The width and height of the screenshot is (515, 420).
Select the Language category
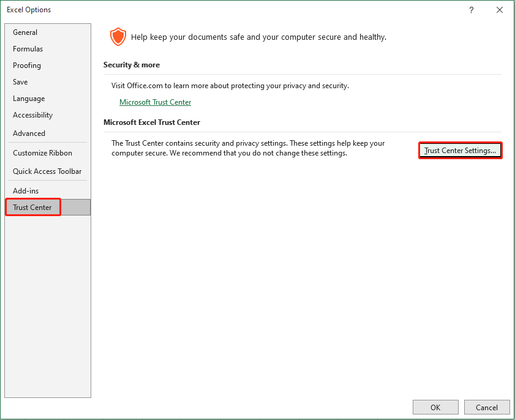tap(29, 98)
